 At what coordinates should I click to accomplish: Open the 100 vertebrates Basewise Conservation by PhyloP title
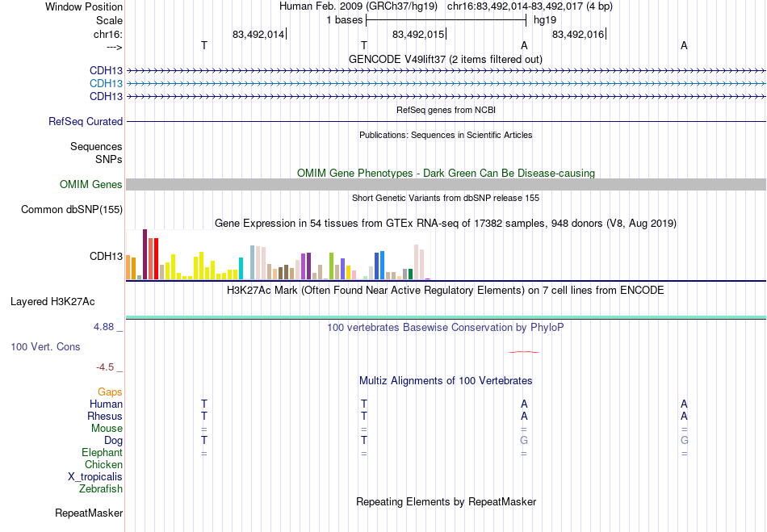coord(445,328)
